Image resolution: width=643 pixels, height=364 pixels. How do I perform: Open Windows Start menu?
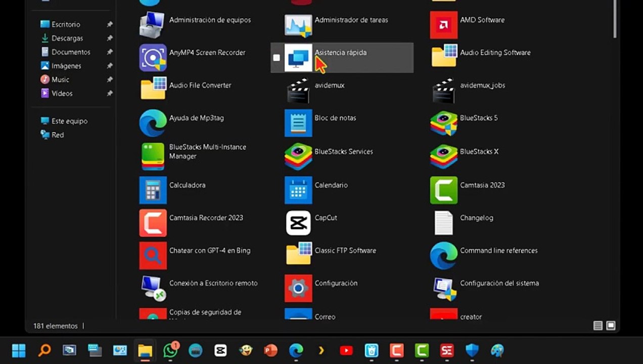(19, 350)
